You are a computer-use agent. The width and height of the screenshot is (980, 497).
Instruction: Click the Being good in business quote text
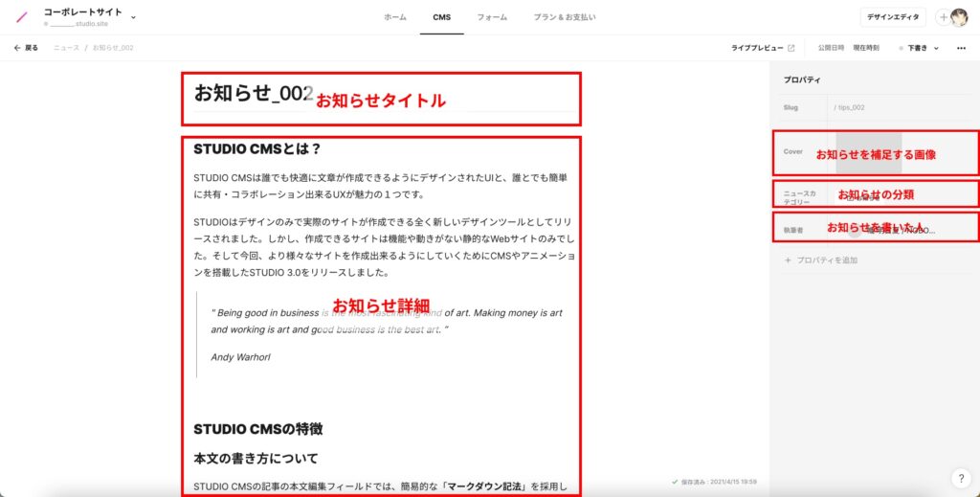(x=387, y=321)
